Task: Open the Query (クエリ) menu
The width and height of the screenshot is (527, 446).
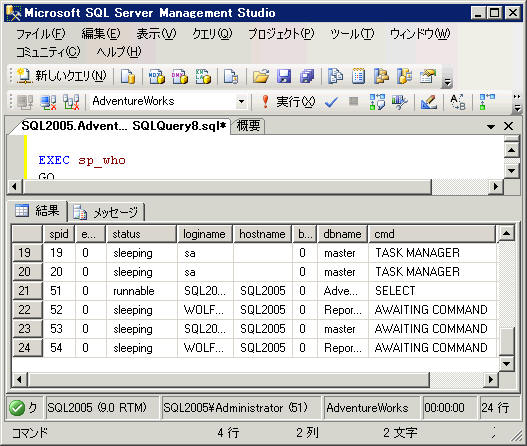Action: [212, 34]
